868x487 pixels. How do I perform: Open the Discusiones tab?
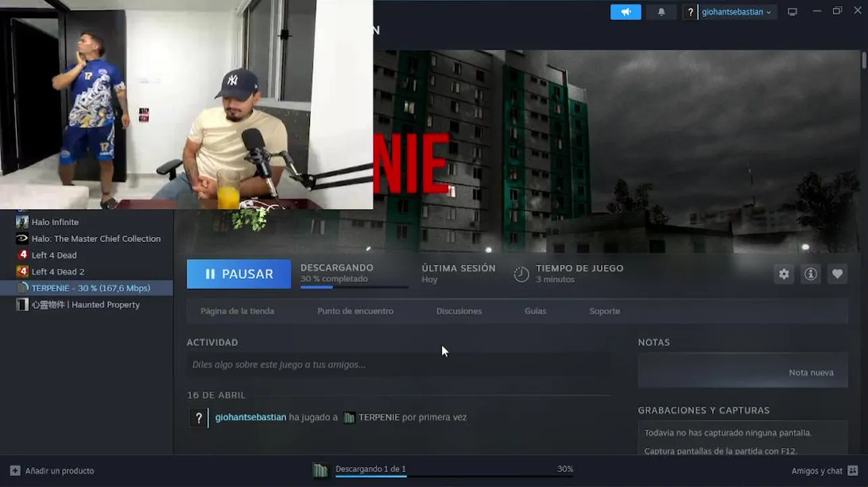click(459, 311)
